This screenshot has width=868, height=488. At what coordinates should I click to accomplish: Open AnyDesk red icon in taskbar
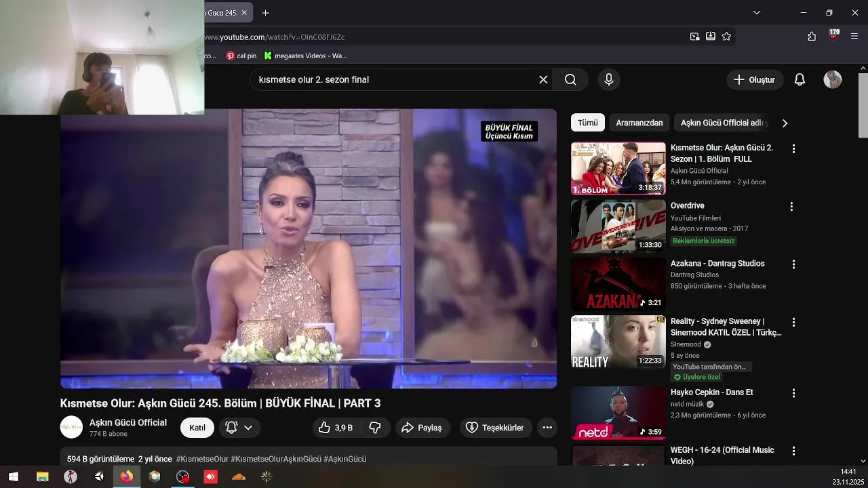210,476
